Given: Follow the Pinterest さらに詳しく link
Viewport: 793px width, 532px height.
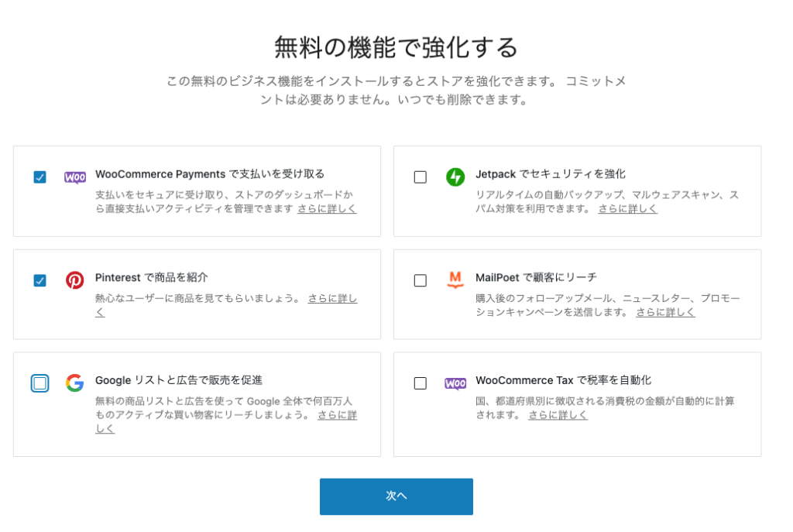Looking at the screenshot, I should [x=332, y=298].
